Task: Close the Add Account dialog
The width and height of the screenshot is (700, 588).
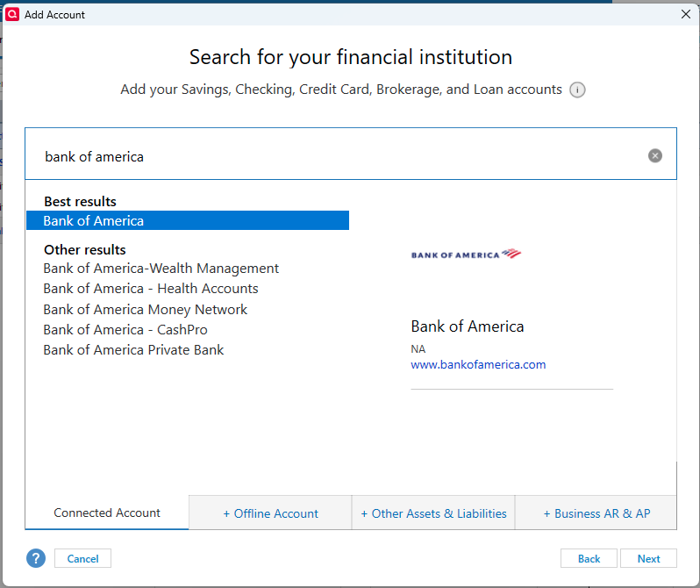Action: [x=686, y=14]
